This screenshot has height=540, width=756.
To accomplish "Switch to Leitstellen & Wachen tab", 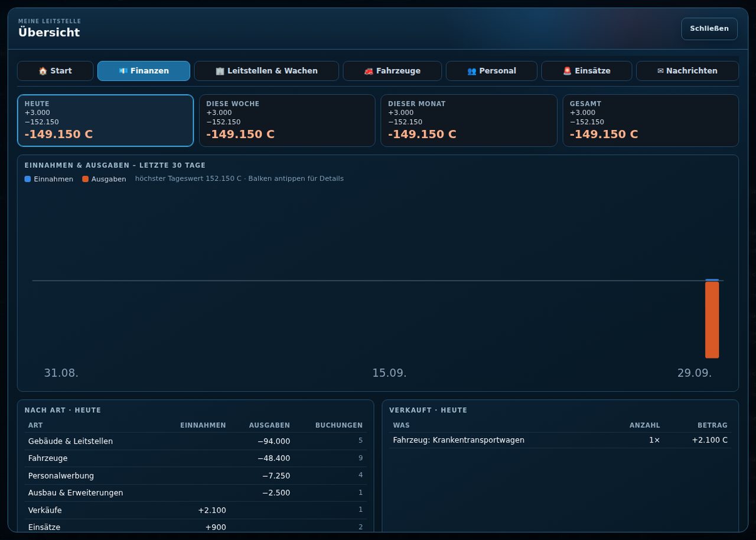I will tap(266, 71).
